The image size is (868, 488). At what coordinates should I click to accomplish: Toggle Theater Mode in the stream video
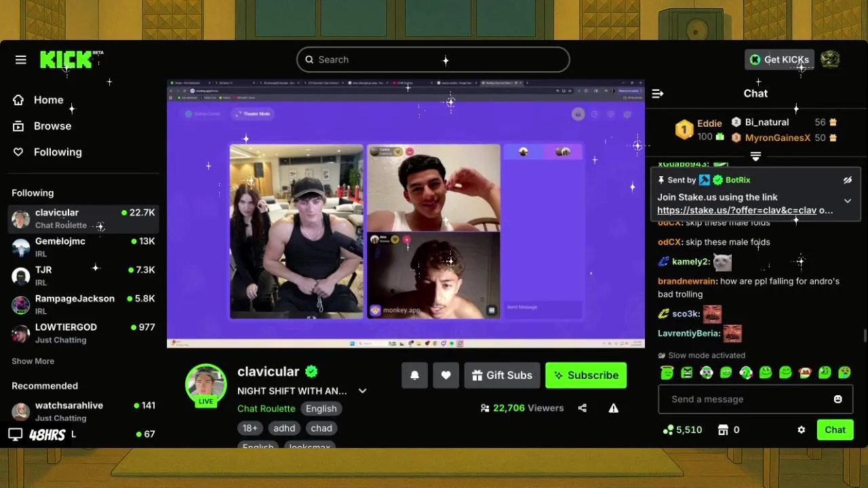252,114
